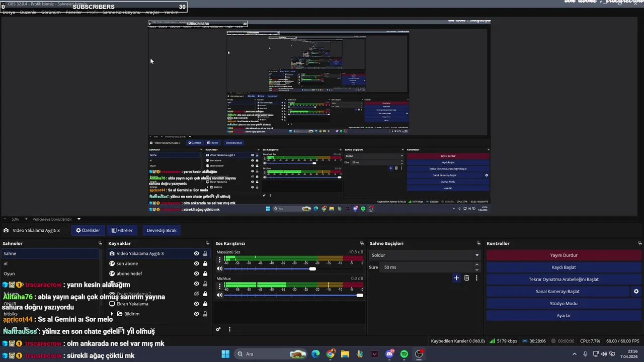
Task: Hide the Ekran Yakalama source
Action: pos(196,304)
